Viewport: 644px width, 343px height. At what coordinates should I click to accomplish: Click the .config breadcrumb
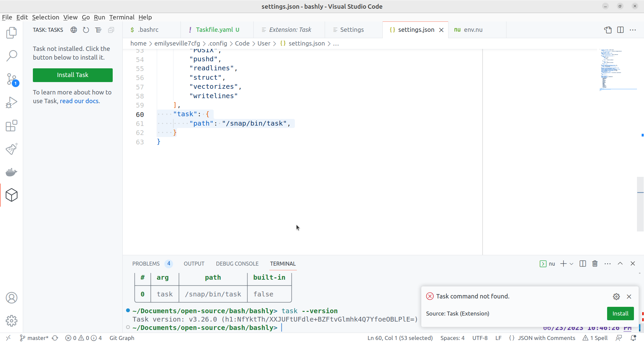(217, 44)
